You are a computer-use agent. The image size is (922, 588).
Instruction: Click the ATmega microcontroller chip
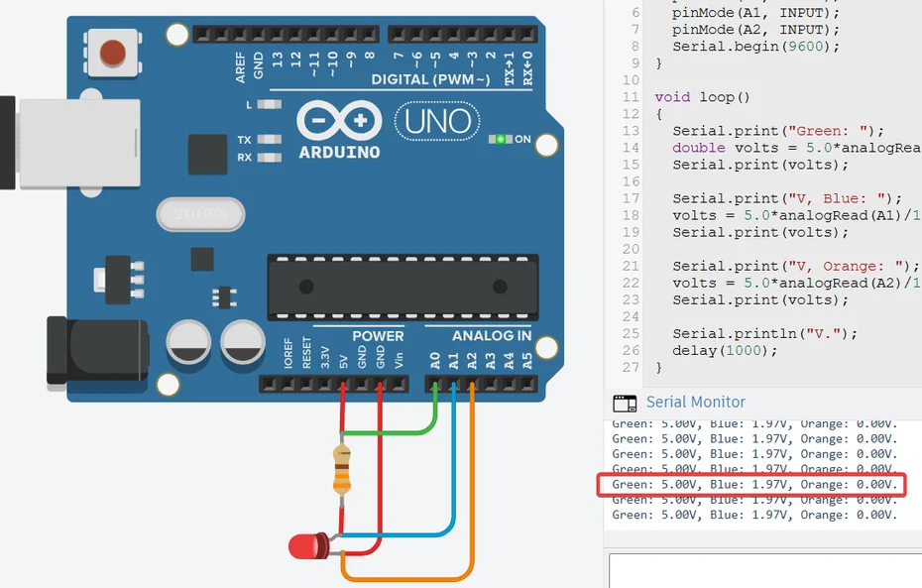point(402,288)
